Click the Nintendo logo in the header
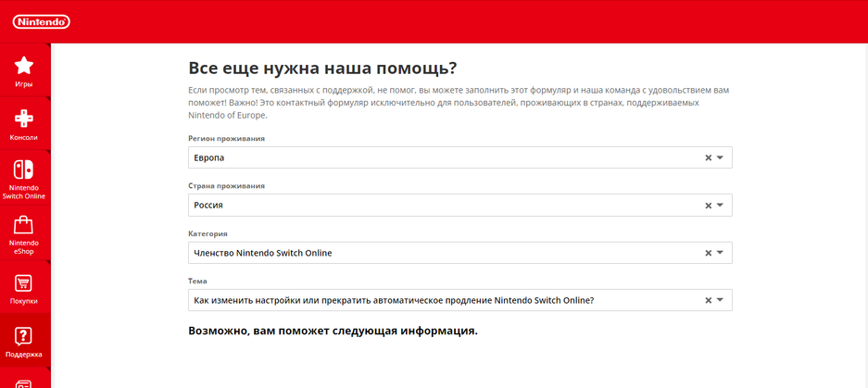868x388 pixels. pyautogui.click(x=41, y=22)
